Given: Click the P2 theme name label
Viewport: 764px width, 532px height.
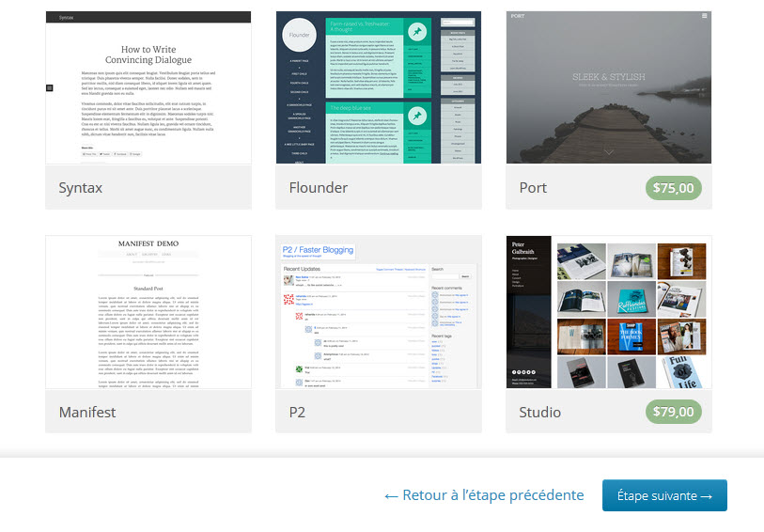Looking at the screenshot, I should coord(297,412).
